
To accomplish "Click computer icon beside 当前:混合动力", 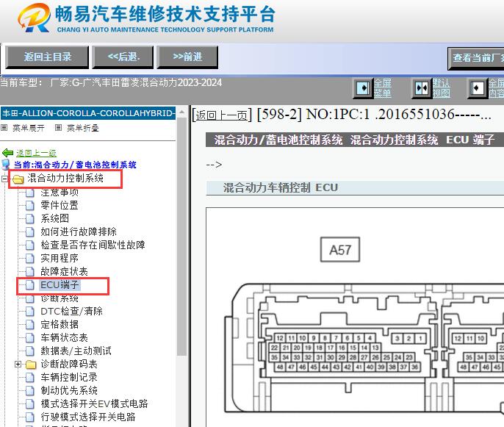I will coord(6,165).
